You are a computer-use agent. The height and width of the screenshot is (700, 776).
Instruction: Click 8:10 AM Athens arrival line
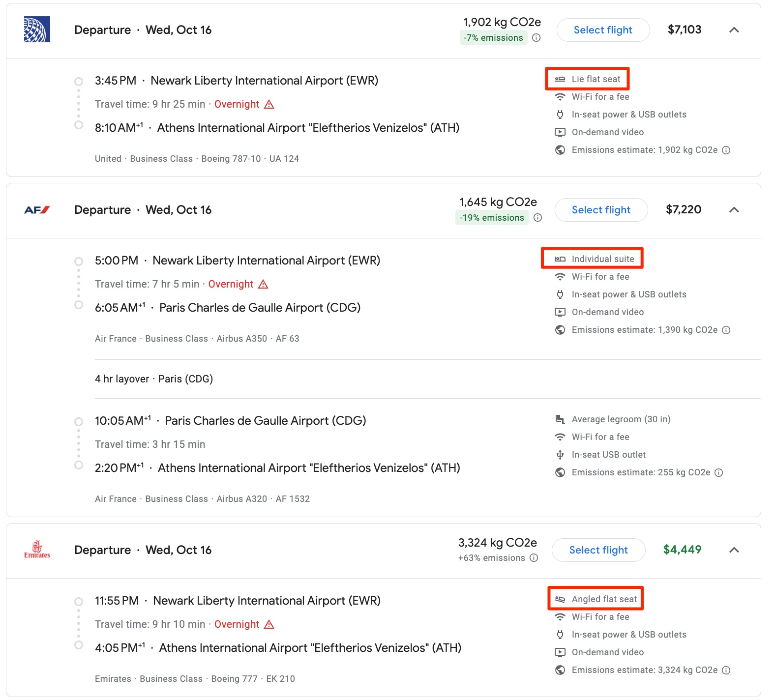pyautogui.click(x=277, y=128)
